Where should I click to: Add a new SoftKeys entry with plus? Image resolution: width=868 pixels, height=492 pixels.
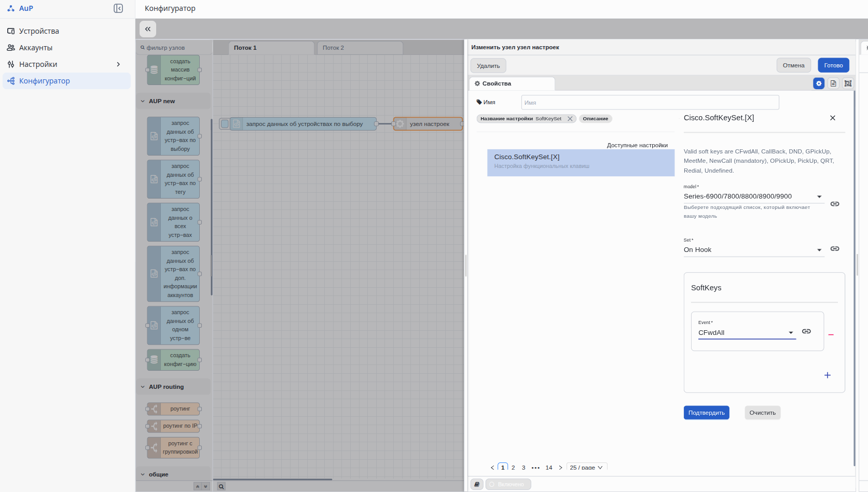tap(828, 375)
